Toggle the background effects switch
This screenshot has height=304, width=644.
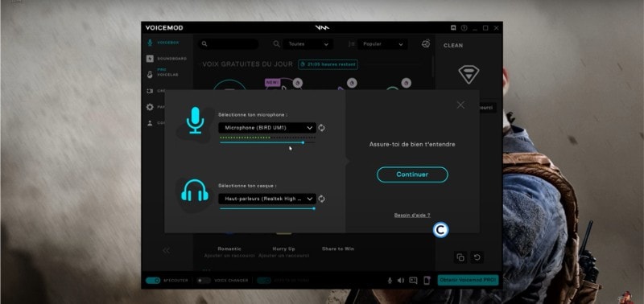[264, 280]
